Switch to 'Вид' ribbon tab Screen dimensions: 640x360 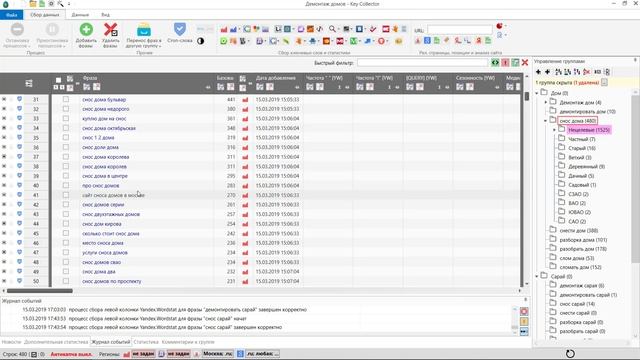click(x=105, y=15)
